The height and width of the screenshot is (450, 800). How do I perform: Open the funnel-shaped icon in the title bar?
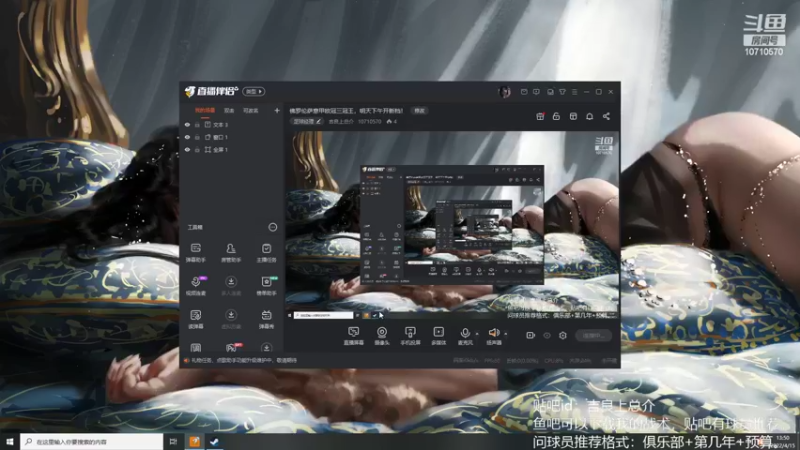coord(562,92)
